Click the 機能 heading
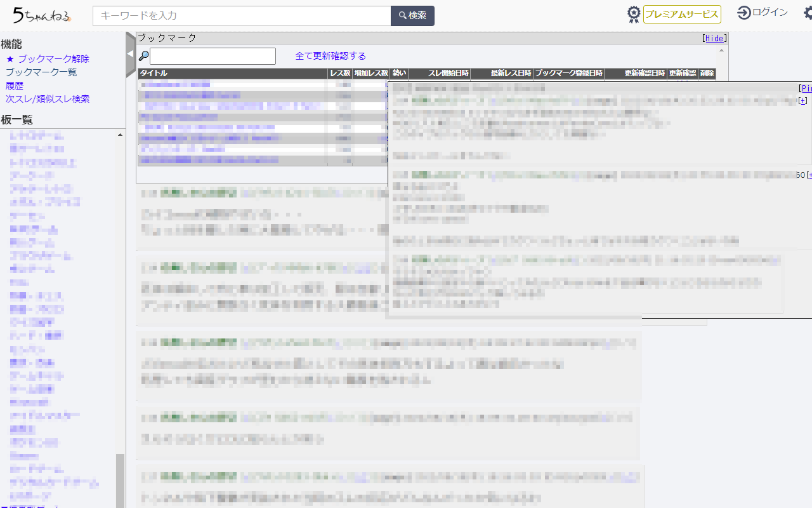The width and height of the screenshot is (812, 508). [x=11, y=44]
